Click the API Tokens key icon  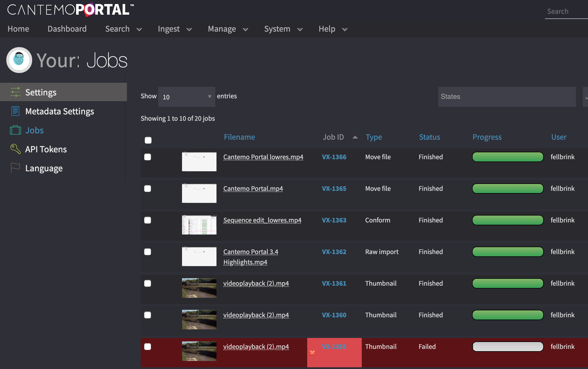(x=15, y=149)
